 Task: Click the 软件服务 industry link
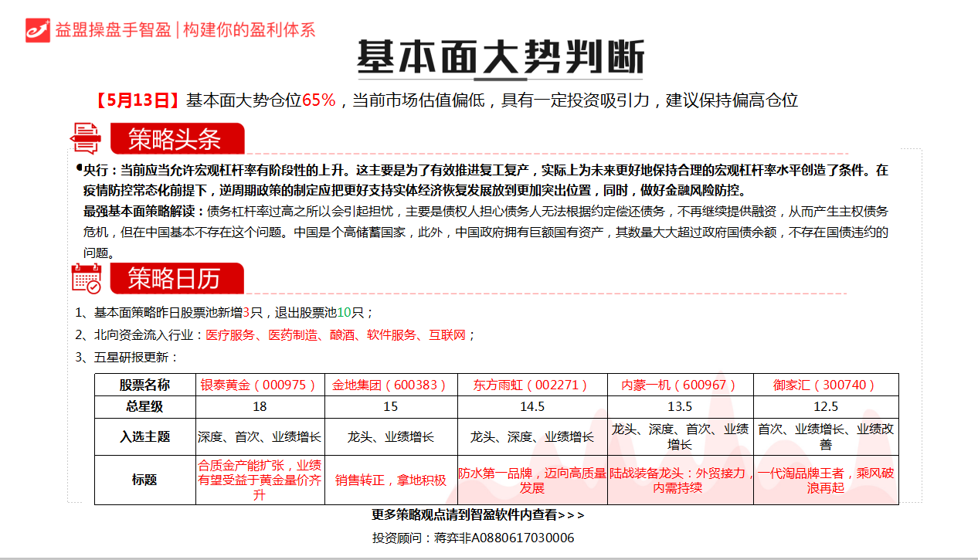[392, 335]
